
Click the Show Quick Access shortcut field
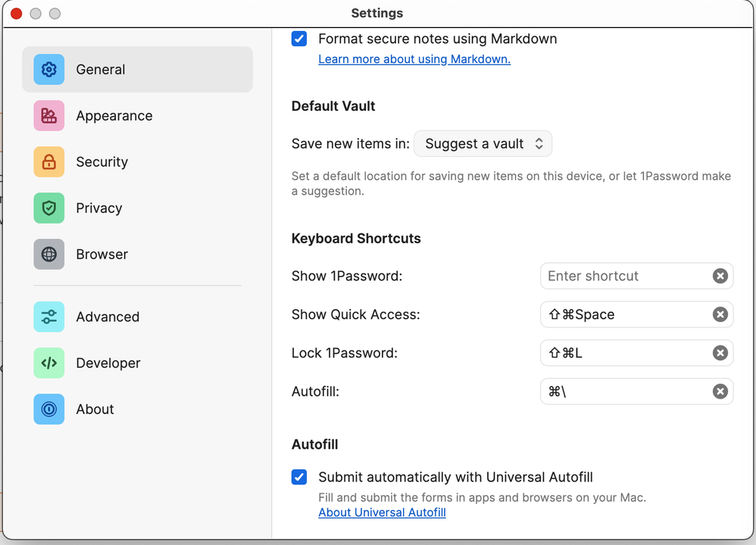pos(625,315)
